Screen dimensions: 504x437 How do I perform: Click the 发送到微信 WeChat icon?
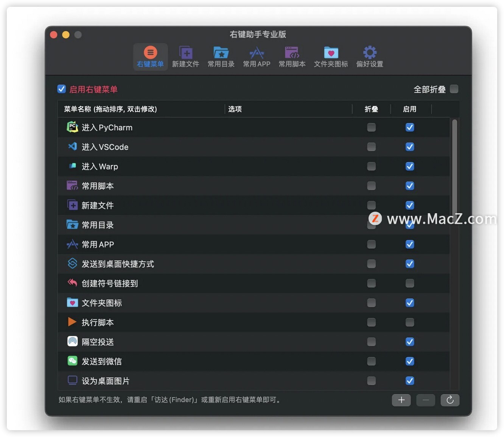click(72, 361)
